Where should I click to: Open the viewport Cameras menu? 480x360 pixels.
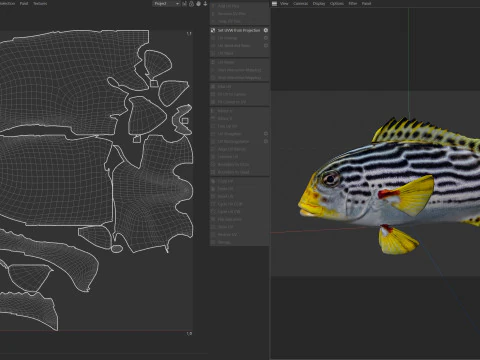[x=301, y=4]
